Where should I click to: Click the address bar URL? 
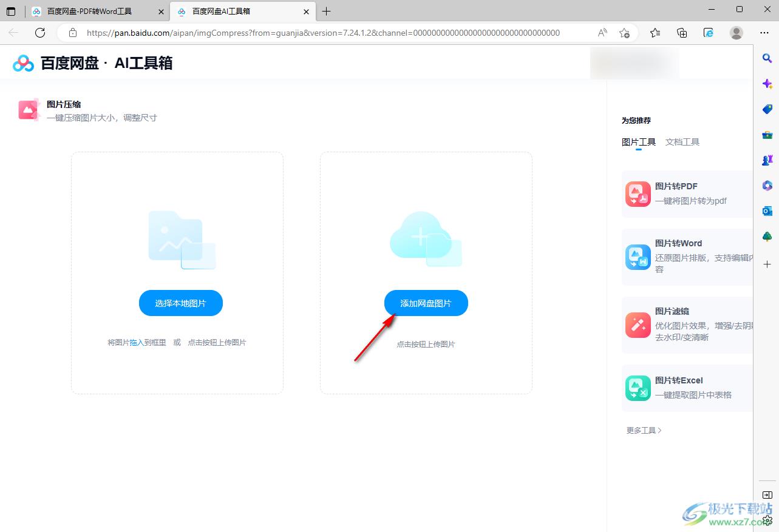pyautogui.click(x=323, y=33)
